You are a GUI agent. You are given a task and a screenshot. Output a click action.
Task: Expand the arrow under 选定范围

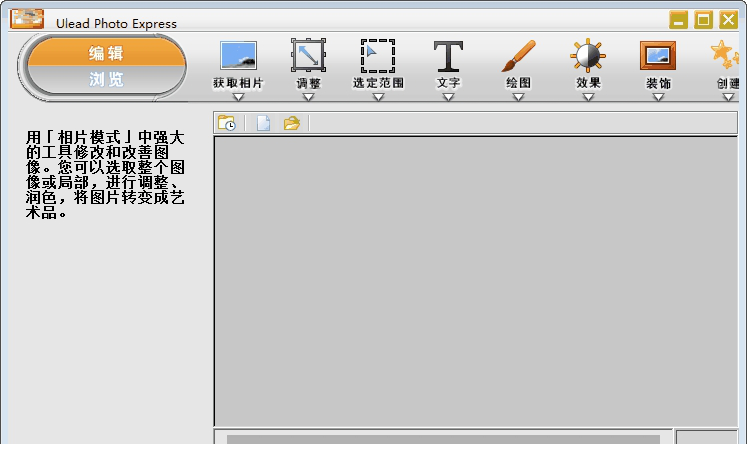click(378, 97)
